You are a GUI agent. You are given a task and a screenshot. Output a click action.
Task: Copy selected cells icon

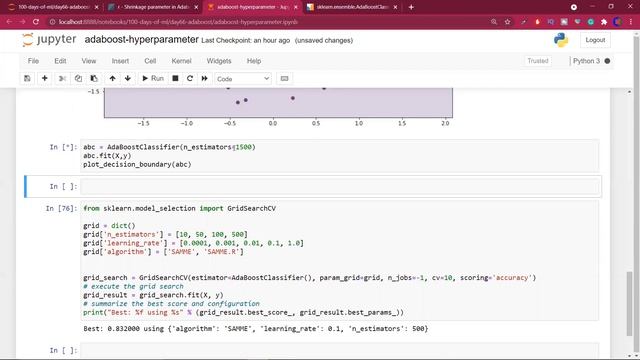tap(78, 78)
